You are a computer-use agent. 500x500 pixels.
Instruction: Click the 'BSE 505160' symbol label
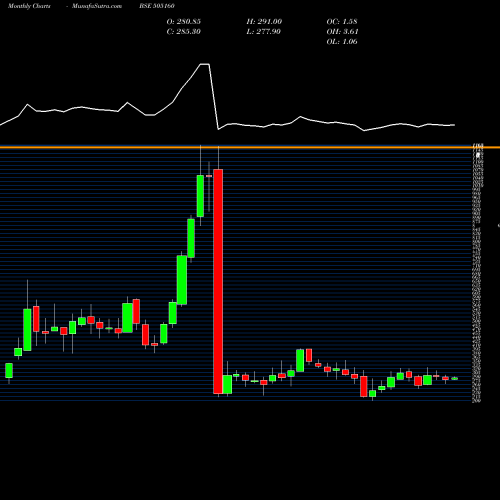pos(157,6)
